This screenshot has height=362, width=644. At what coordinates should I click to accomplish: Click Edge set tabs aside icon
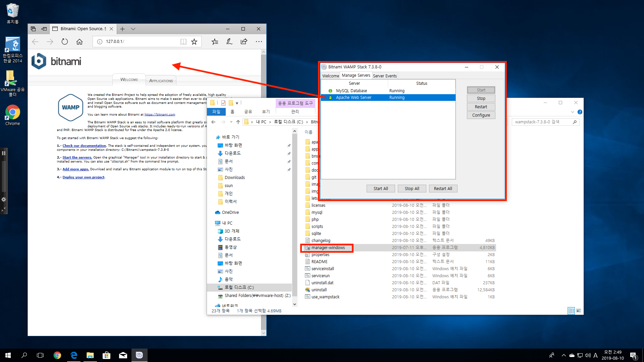44,29
